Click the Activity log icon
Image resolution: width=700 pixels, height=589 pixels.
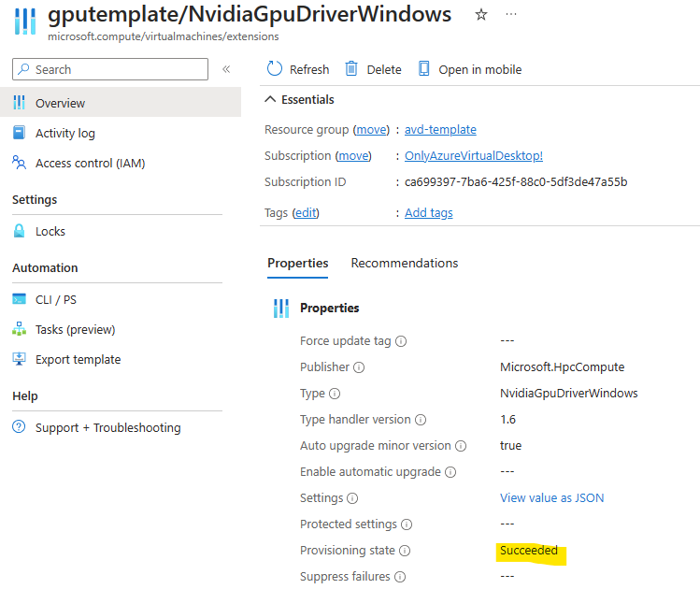pos(19,133)
